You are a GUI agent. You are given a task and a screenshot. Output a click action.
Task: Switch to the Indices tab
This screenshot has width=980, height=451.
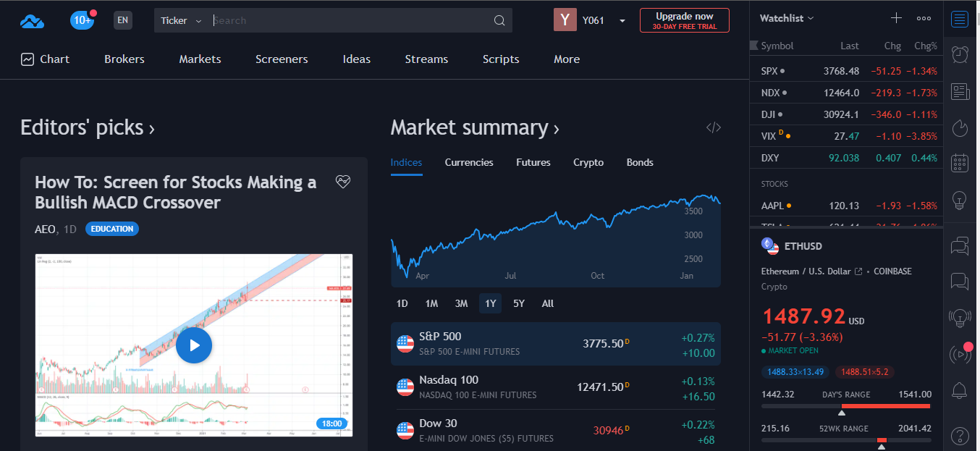(x=406, y=162)
